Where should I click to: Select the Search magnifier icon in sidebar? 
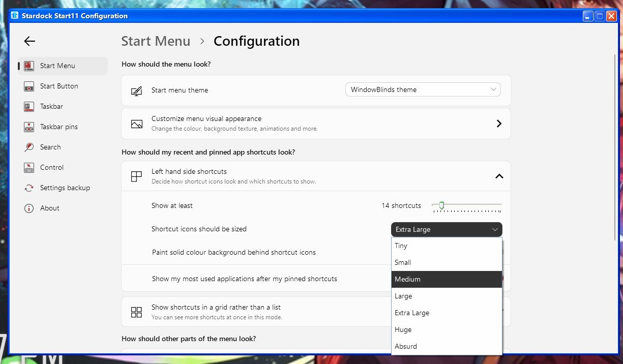tap(28, 147)
